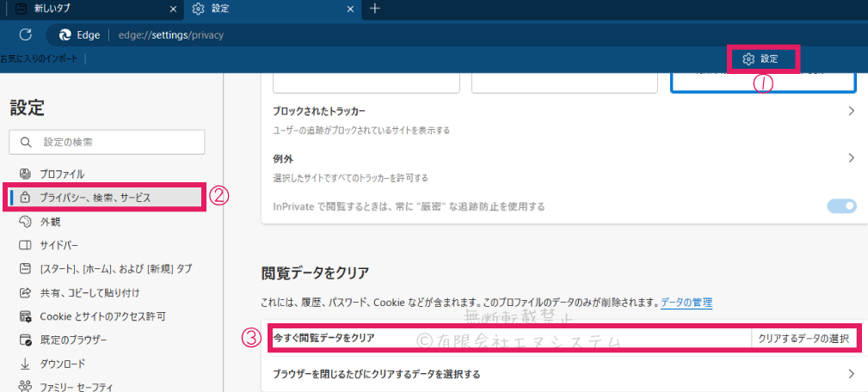Open プライバシー、検索、サービス section
This screenshot has width=868, height=392.
pos(104,198)
